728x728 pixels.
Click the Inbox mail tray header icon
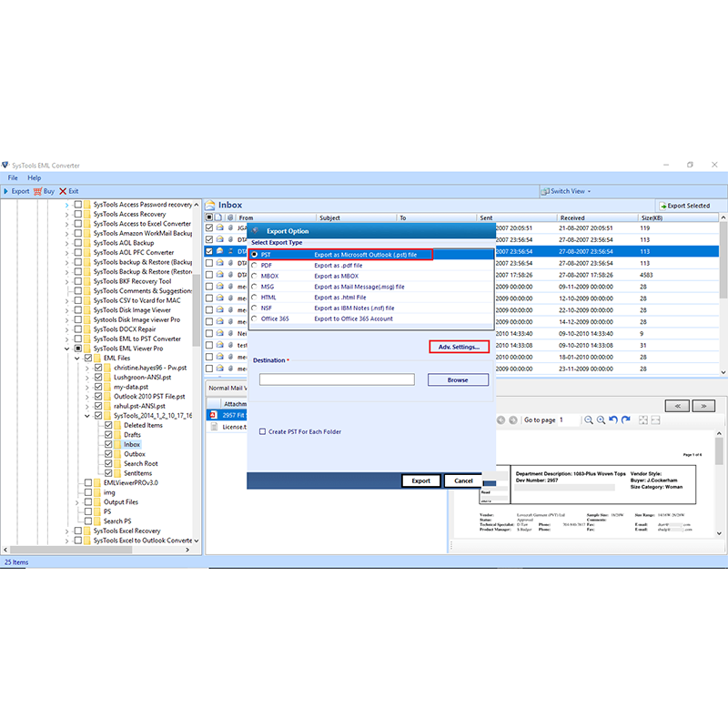tap(210, 206)
